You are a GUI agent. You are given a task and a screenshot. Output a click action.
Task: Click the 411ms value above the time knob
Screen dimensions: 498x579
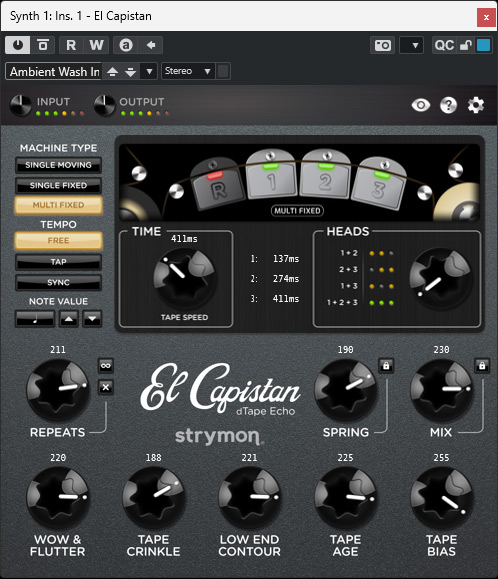pos(184,239)
